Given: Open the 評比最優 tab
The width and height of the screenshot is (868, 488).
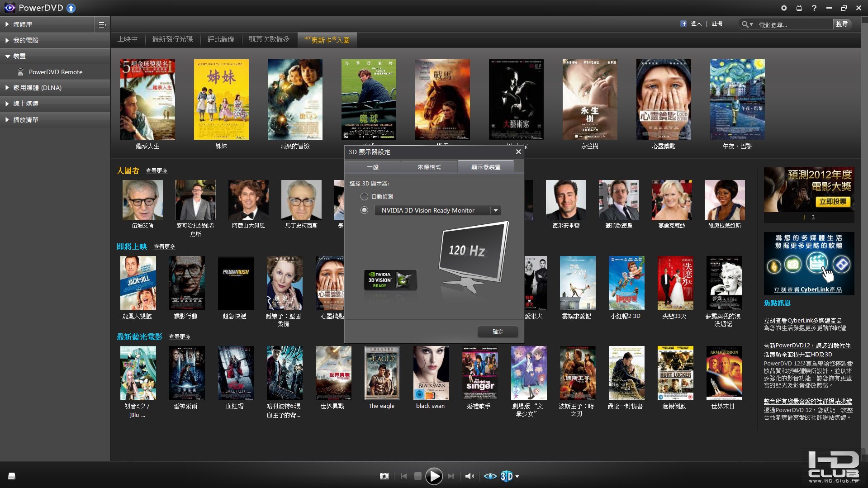Looking at the screenshot, I should [x=221, y=39].
